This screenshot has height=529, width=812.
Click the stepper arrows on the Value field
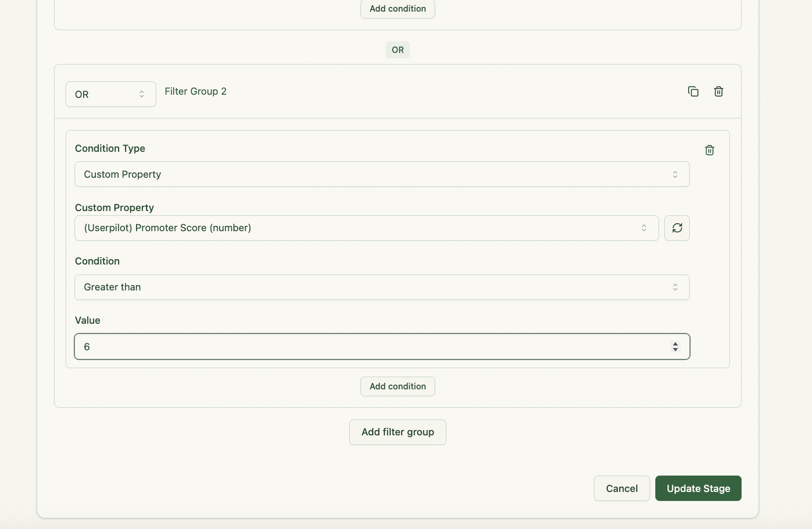pos(675,346)
